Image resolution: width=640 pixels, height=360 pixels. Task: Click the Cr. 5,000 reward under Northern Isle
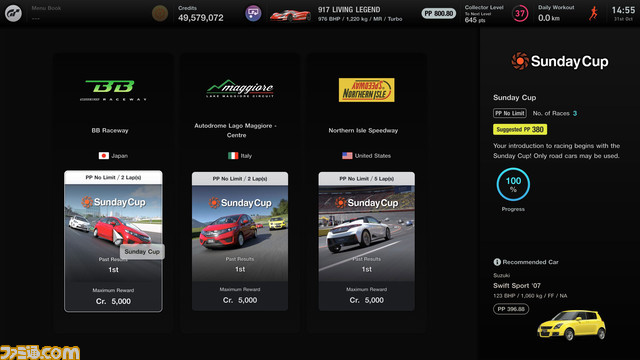(x=367, y=300)
